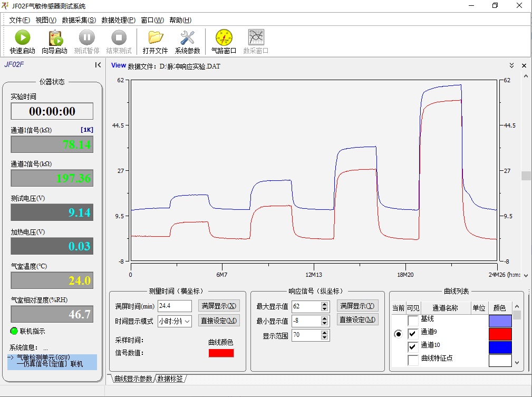
Task: Decrease 最小显示值 with down arrow
Action: coord(325,323)
